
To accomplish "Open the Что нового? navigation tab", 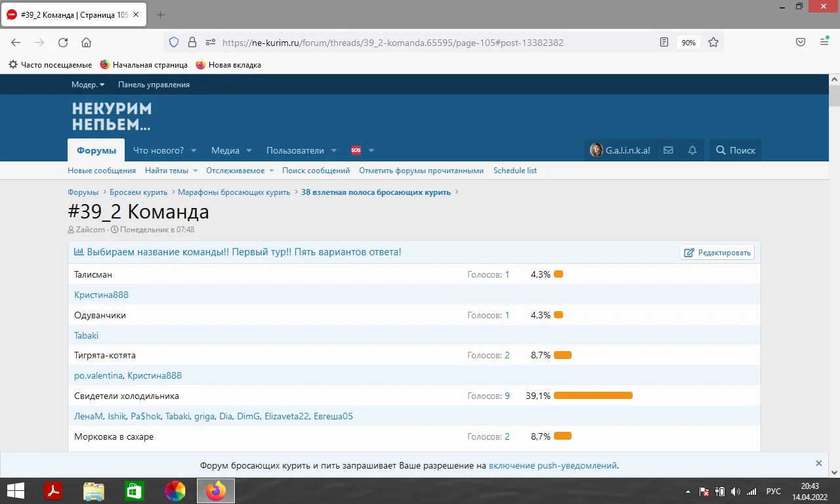I will pyautogui.click(x=158, y=150).
